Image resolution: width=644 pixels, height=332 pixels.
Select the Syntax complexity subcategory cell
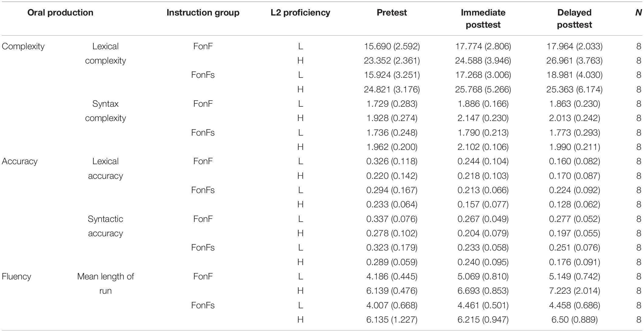pos(106,111)
